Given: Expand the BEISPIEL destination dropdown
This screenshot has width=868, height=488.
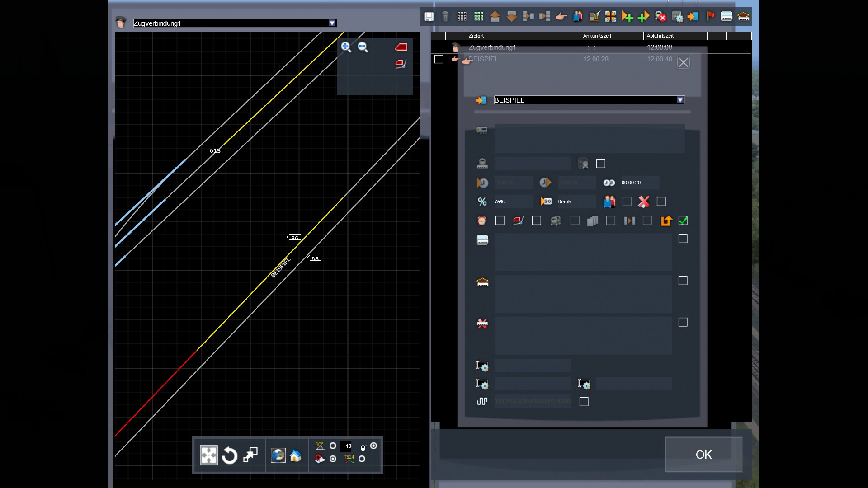Looking at the screenshot, I should [x=680, y=100].
